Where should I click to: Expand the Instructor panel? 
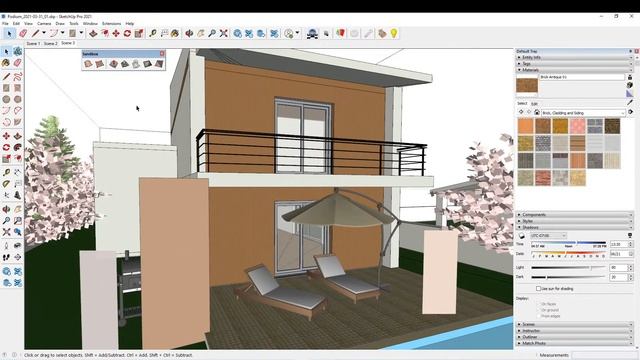(x=575, y=331)
